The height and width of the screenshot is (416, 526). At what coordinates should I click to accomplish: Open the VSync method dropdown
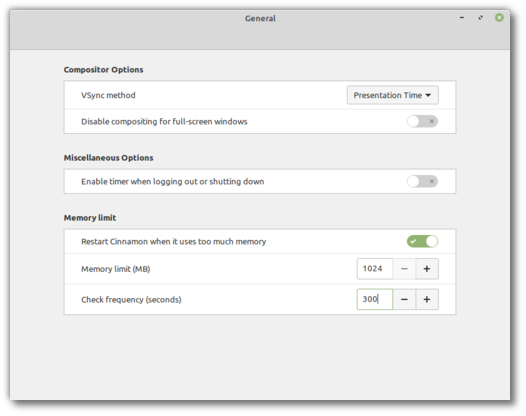click(392, 95)
